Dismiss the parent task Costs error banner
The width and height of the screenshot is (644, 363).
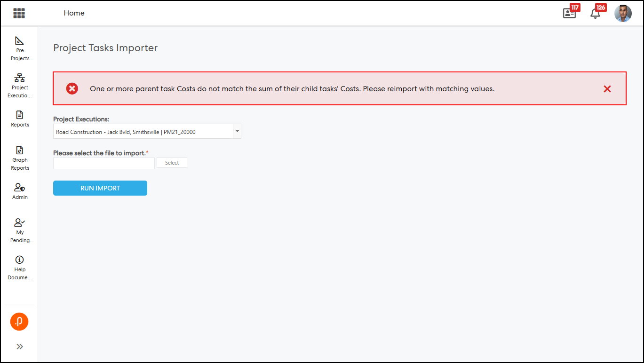pyautogui.click(x=607, y=89)
